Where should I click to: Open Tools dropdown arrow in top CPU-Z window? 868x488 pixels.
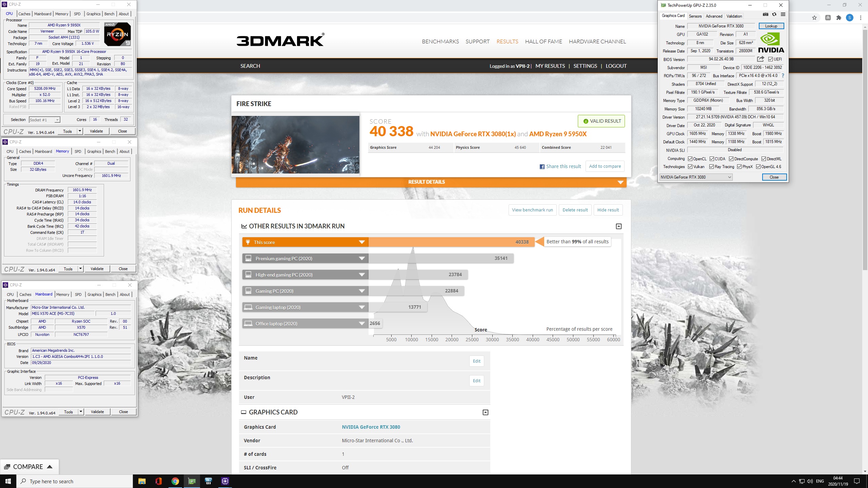pyautogui.click(x=80, y=131)
